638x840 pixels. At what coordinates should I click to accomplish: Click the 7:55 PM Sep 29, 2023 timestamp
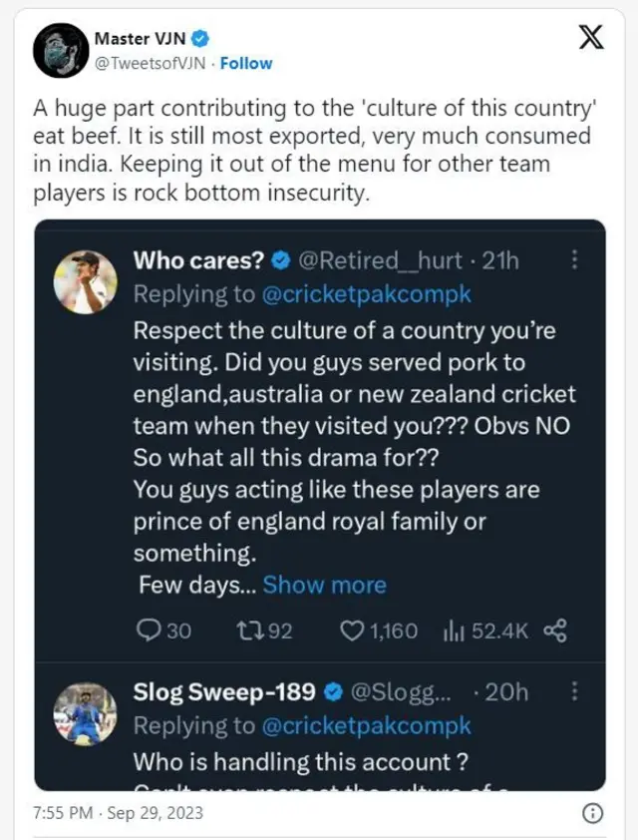click(x=118, y=812)
